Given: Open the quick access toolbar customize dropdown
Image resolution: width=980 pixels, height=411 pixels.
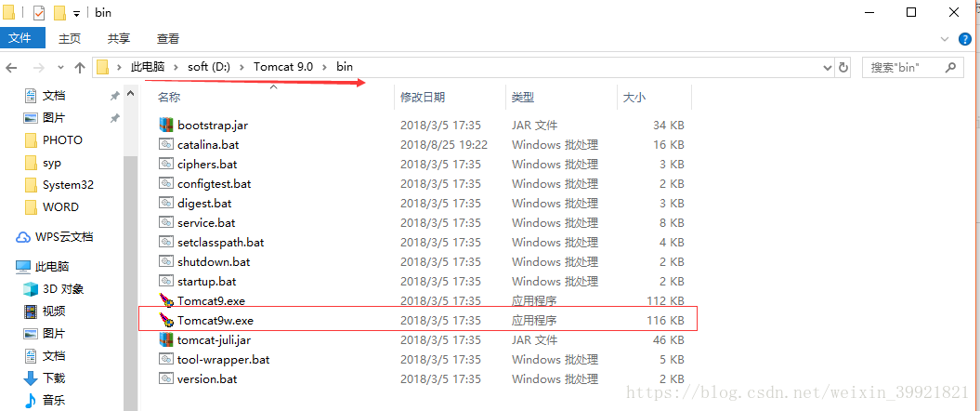Looking at the screenshot, I should tap(76, 13).
